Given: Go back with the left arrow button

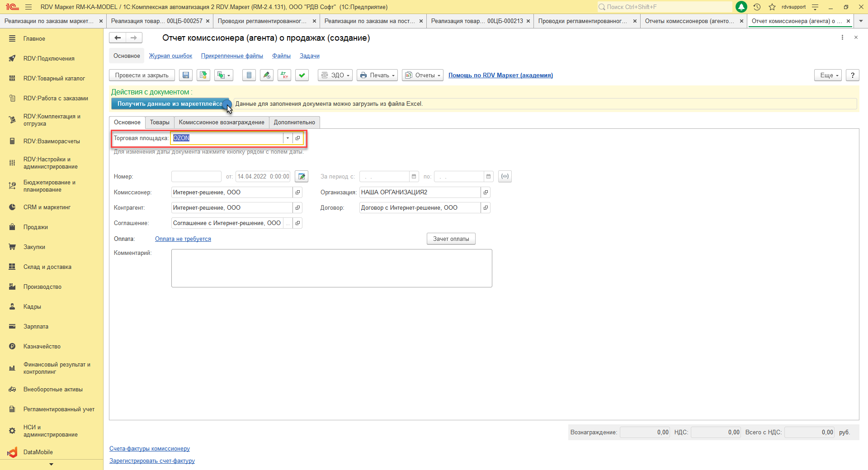Looking at the screenshot, I should point(118,38).
